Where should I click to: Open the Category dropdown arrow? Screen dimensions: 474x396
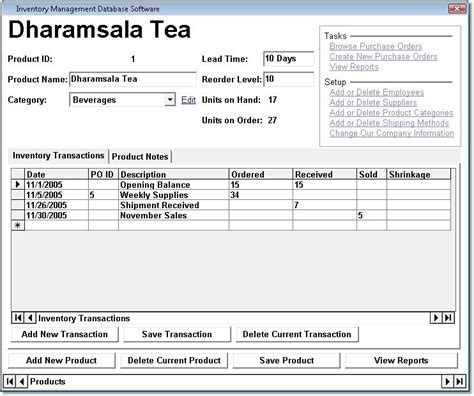[x=170, y=100]
